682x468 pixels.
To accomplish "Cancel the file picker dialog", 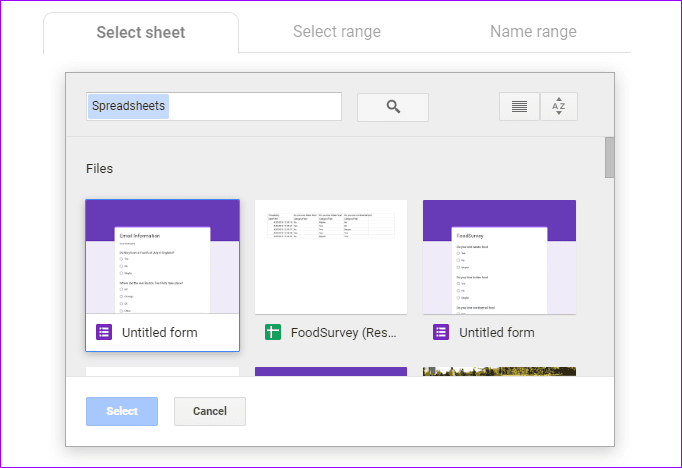I will (x=210, y=411).
